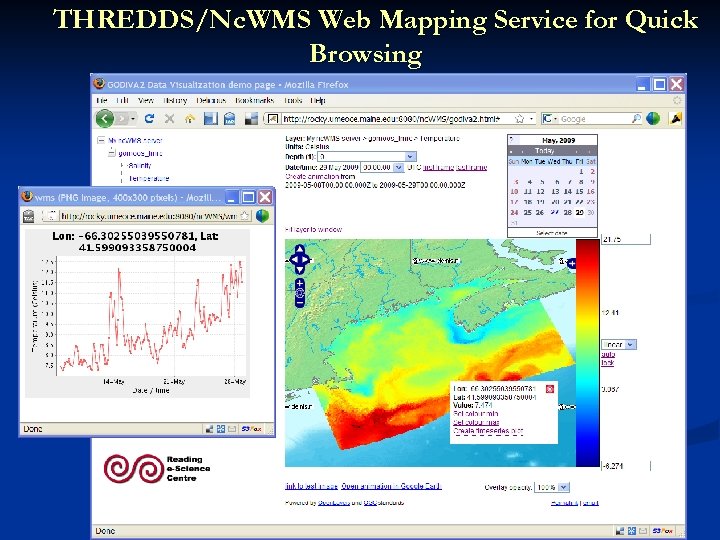720x540 pixels.
Task: Click 'Set colour max' link
Action: coord(476,422)
